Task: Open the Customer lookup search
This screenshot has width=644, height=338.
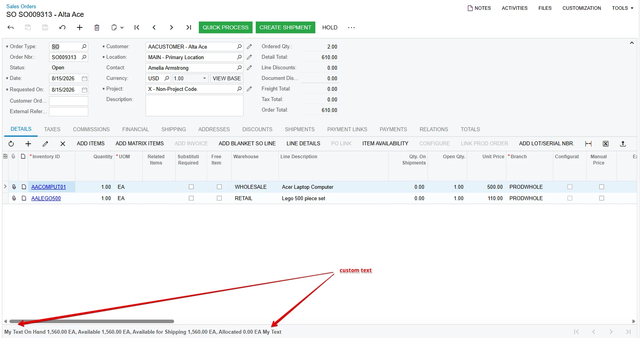Action: click(x=239, y=47)
